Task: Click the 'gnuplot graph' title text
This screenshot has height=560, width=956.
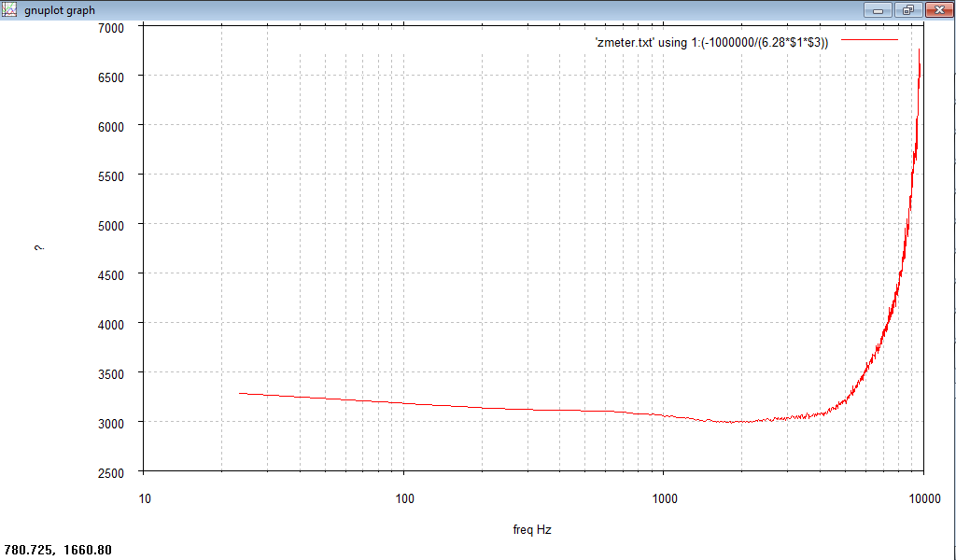Action: tap(60, 10)
